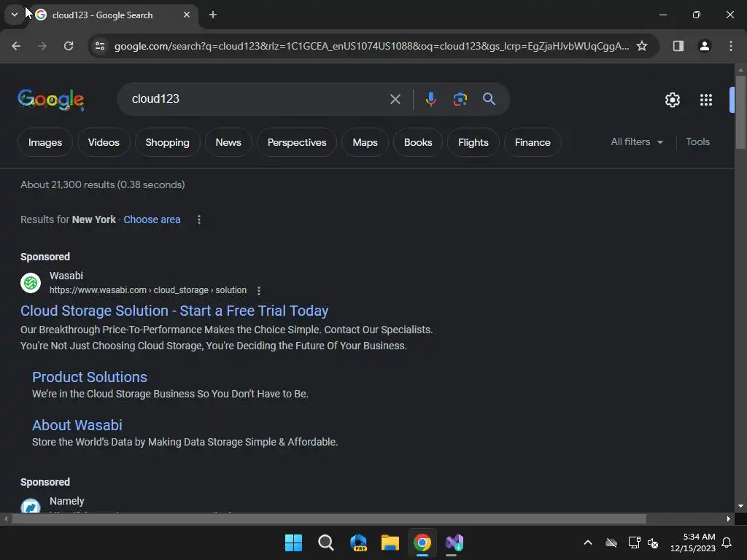
Task: Open Chrome three-dot menu
Action: click(x=730, y=46)
